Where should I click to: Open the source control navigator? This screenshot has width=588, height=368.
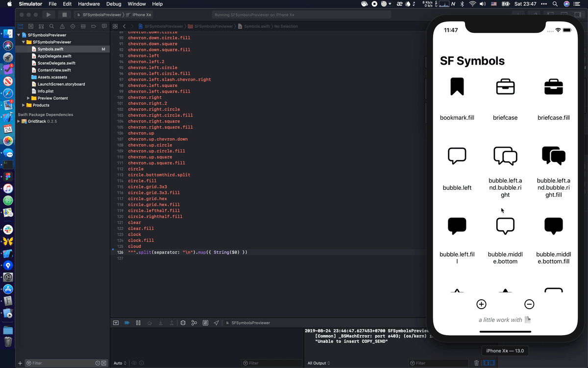click(31, 26)
